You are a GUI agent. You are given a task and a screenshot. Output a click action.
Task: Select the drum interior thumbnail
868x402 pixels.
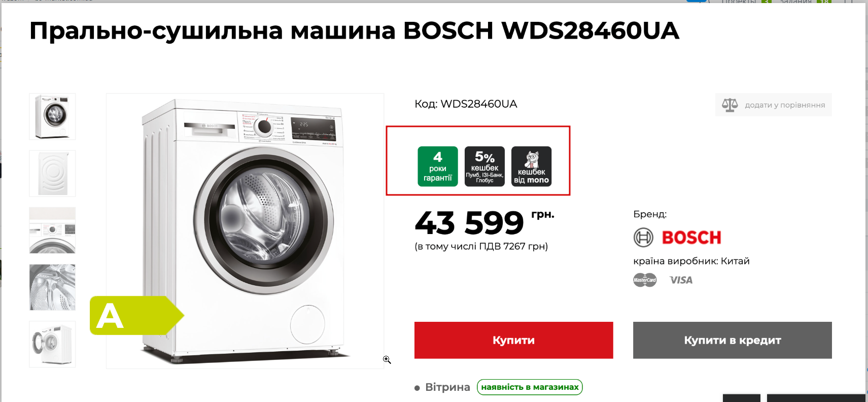pos(52,287)
